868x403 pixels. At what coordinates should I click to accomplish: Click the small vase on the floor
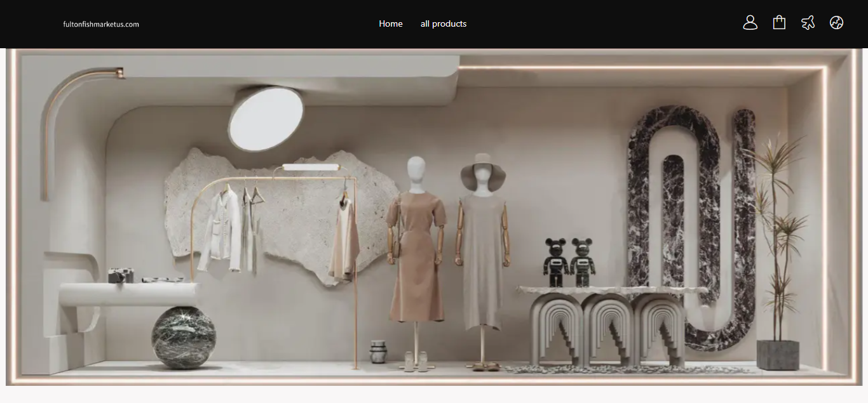378,352
